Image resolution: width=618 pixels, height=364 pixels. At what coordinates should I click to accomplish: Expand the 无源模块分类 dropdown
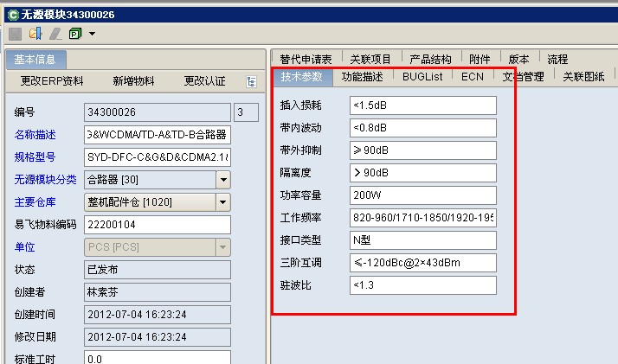(x=222, y=180)
